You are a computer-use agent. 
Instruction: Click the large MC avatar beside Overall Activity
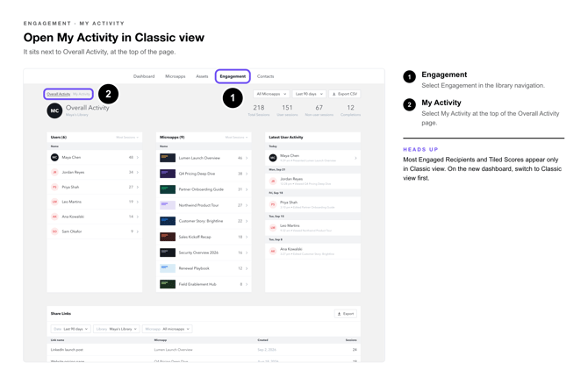point(54,111)
